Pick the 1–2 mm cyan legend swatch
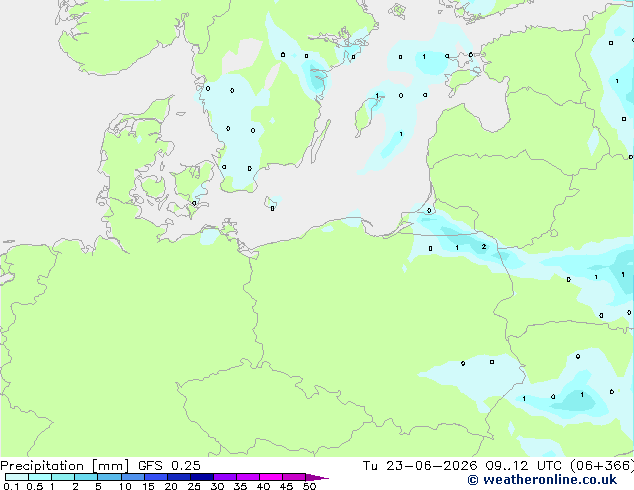Viewport: 634px width, 490px height. point(63,477)
